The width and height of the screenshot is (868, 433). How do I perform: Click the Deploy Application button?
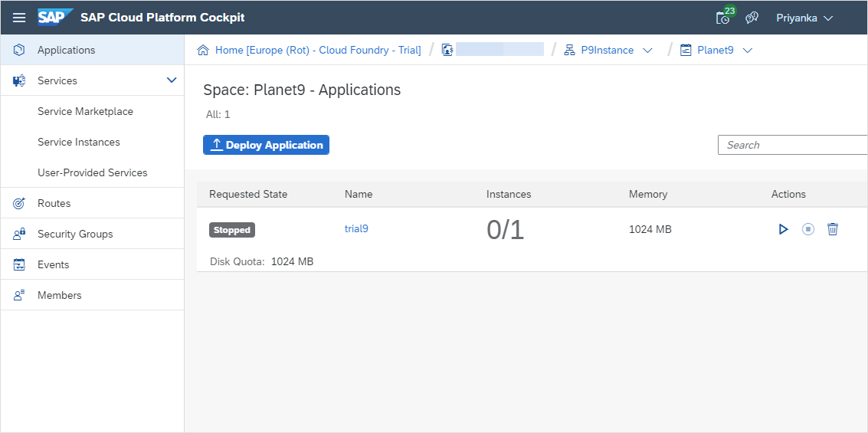266,145
